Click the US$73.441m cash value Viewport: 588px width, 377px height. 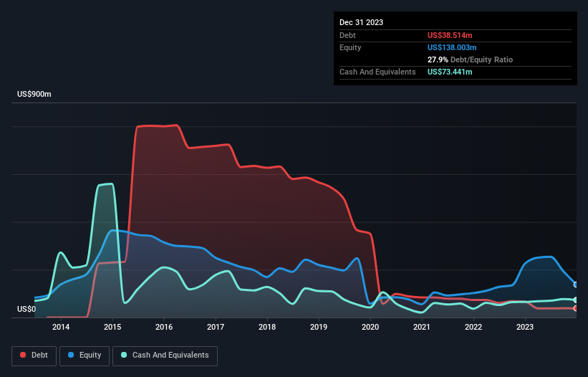tap(450, 72)
